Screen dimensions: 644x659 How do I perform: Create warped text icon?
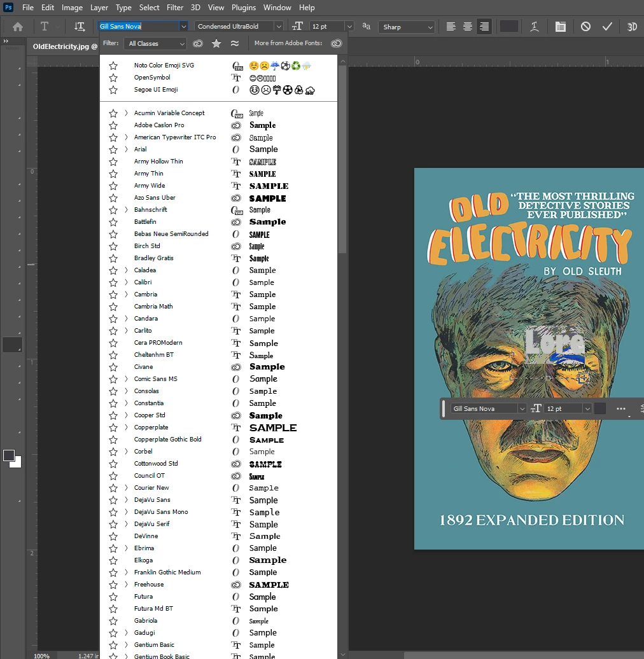point(535,27)
